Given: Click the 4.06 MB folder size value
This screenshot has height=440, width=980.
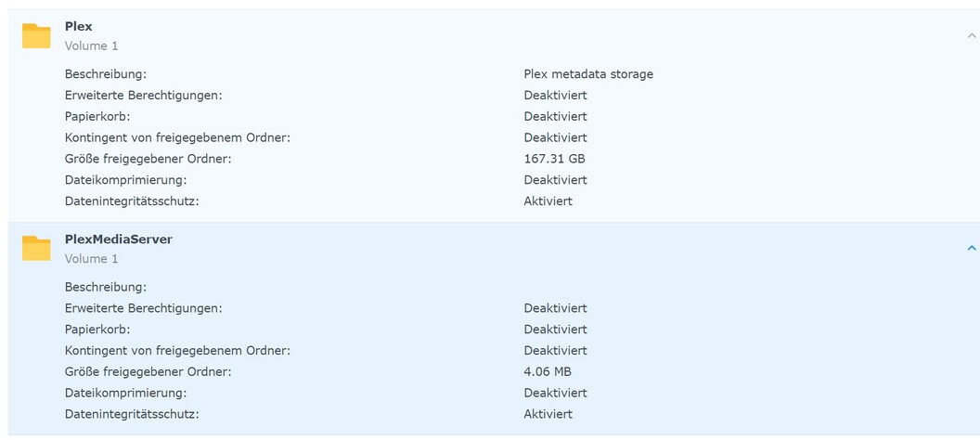Looking at the screenshot, I should pos(548,372).
